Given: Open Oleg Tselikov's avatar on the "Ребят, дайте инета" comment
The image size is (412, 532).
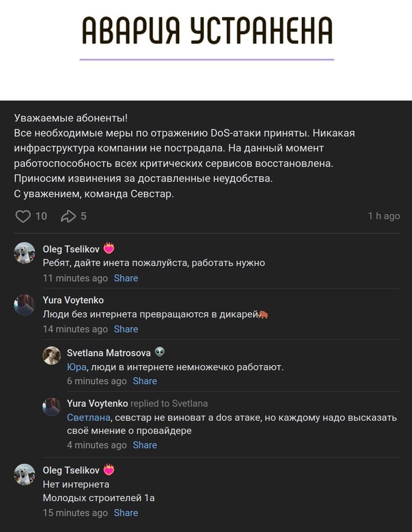Looking at the screenshot, I should [24, 253].
